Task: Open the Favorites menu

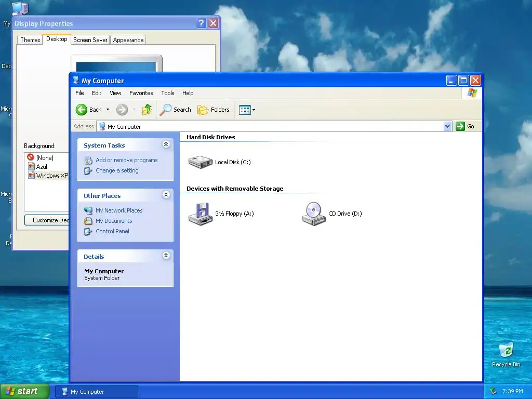Action: pos(141,93)
